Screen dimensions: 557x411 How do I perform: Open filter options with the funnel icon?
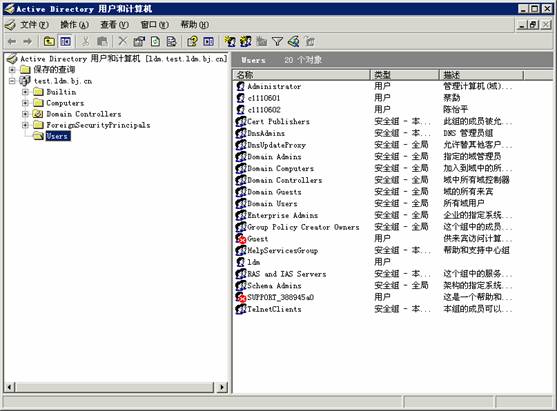point(278,42)
